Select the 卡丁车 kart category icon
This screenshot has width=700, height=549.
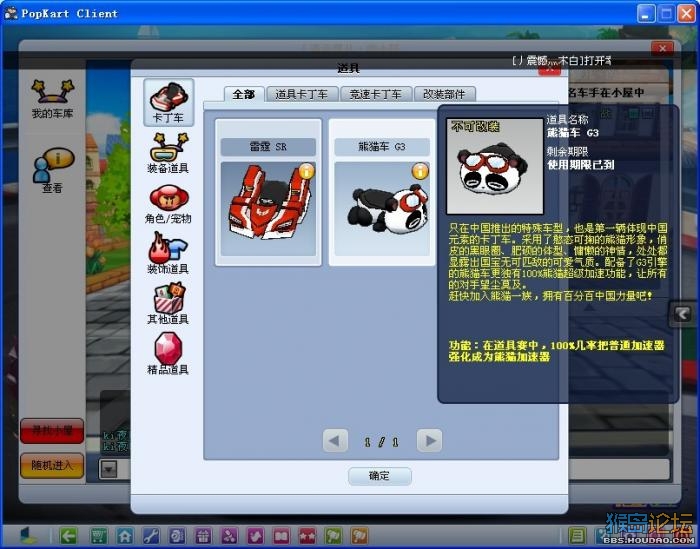tap(168, 102)
